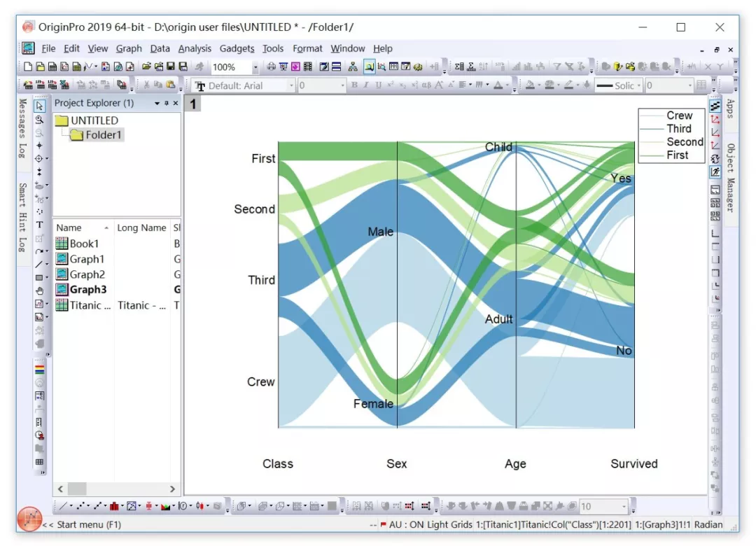Screen dimensions: 756x546
Task: Open the zoom level 100% dropdown
Action: pyautogui.click(x=255, y=67)
